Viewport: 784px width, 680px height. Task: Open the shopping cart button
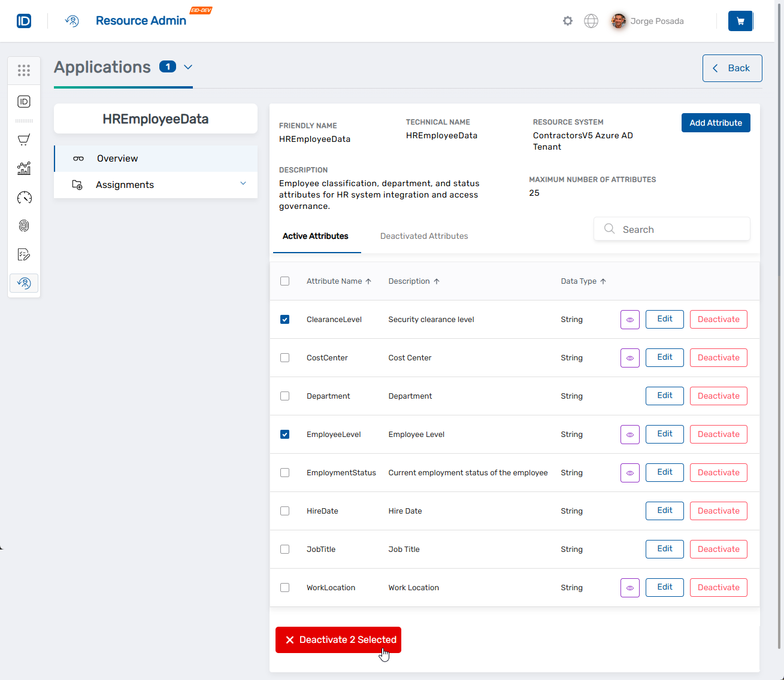click(740, 21)
